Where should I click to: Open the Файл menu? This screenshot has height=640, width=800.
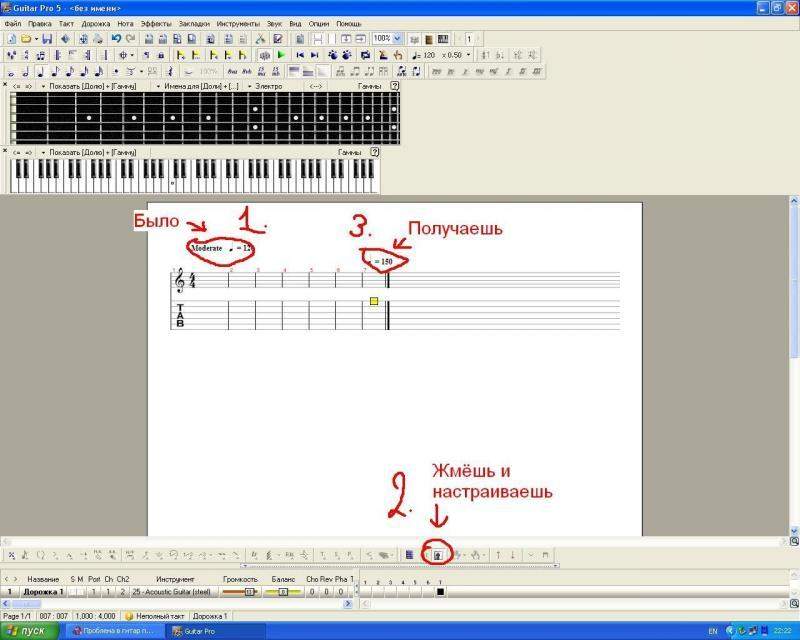pos(13,23)
